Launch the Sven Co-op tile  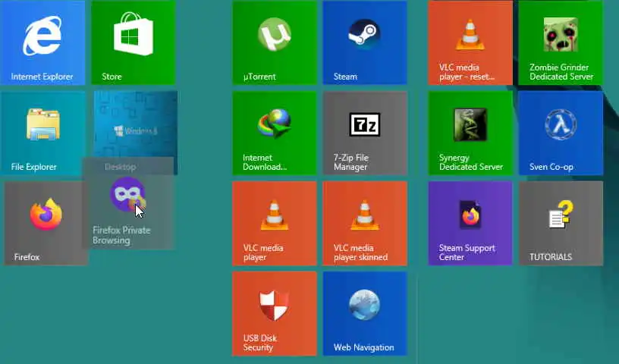coord(561,133)
